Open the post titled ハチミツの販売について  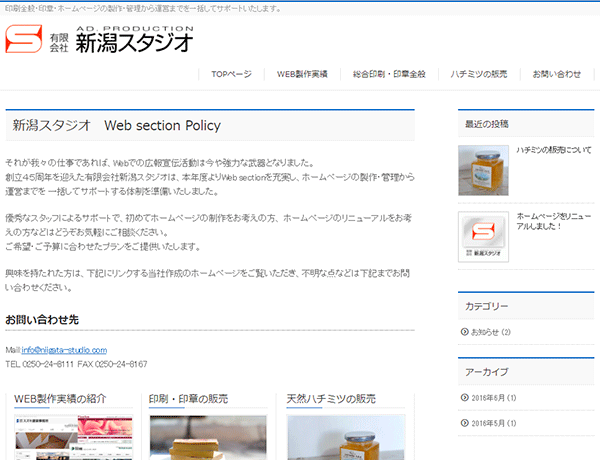(553, 150)
